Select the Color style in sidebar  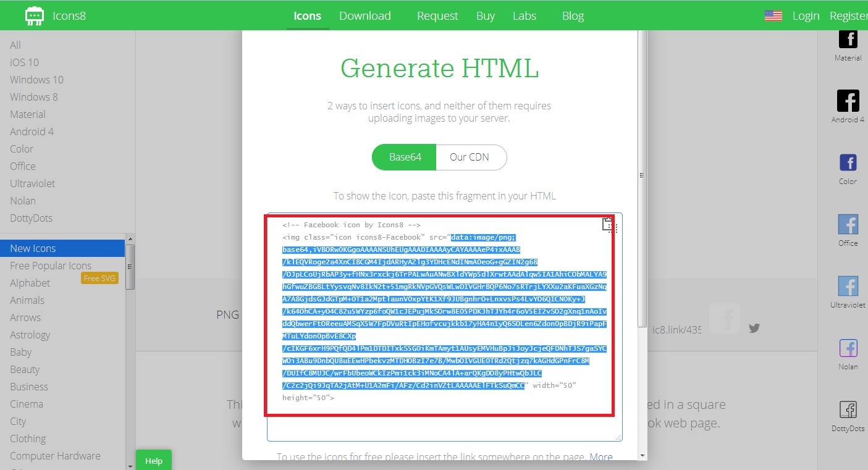(x=22, y=149)
